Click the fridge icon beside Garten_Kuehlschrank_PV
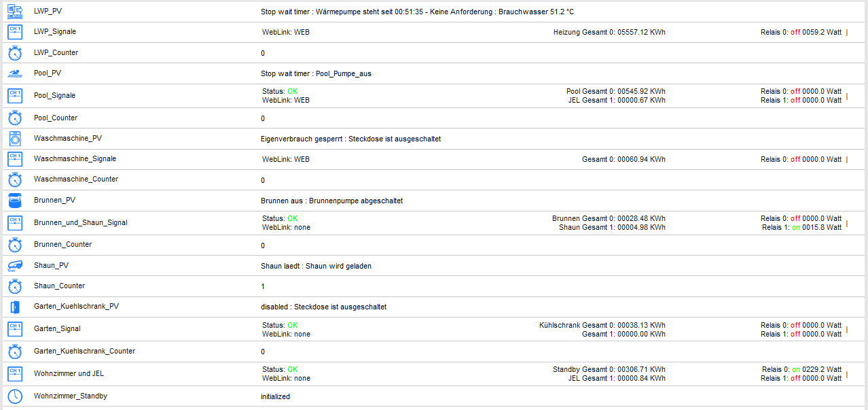 pos(15,307)
